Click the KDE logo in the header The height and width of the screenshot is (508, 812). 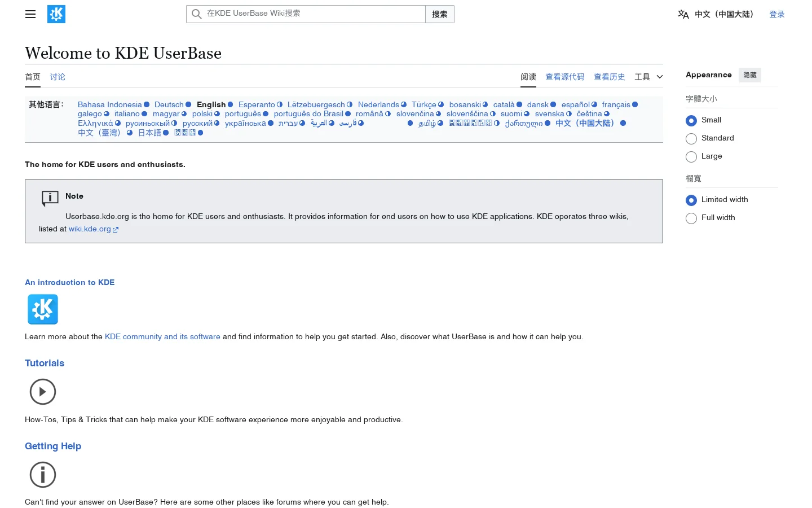click(x=56, y=14)
